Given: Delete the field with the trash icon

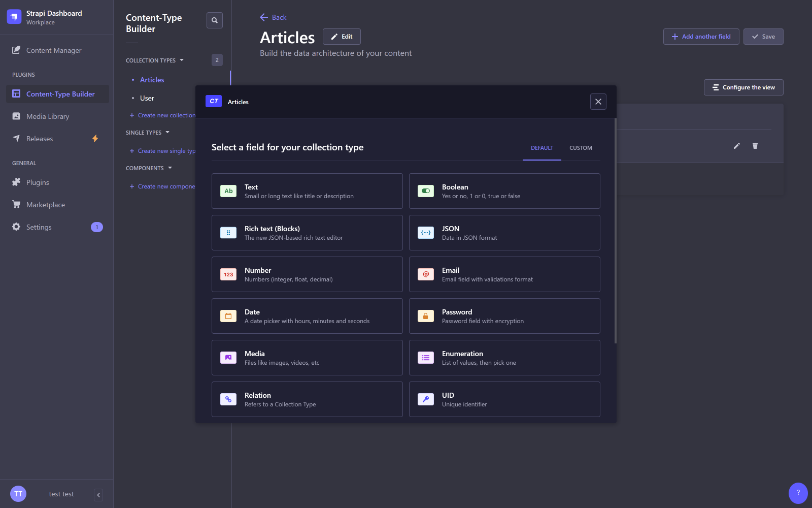Looking at the screenshot, I should (x=755, y=146).
